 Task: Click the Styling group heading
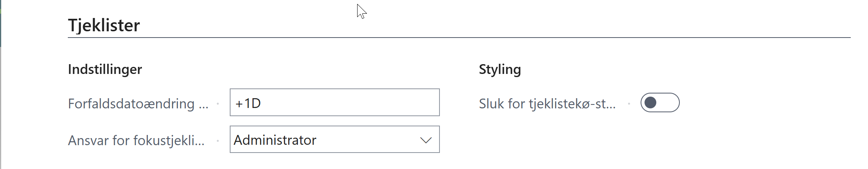pos(500,69)
